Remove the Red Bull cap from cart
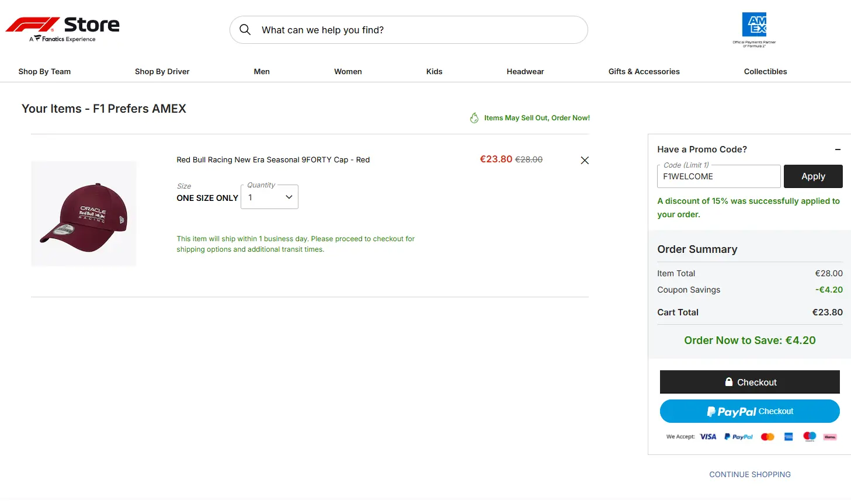The image size is (851, 504). (x=584, y=161)
